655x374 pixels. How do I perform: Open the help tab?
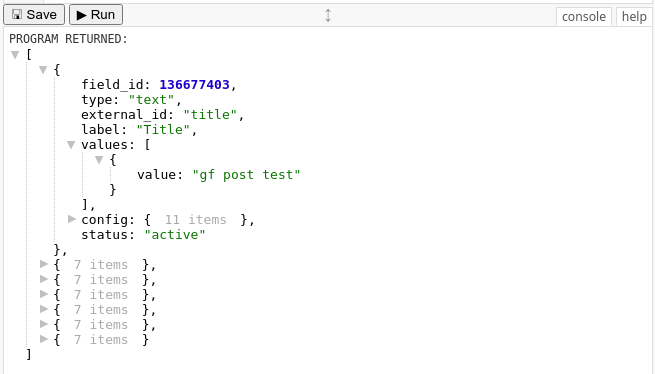pos(634,16)
